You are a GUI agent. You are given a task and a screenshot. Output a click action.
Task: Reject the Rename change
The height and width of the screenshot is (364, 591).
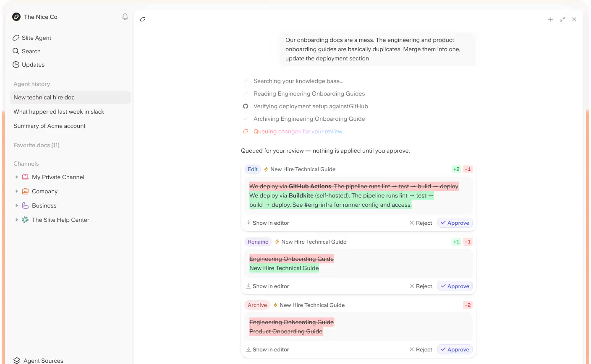(421, 286)
